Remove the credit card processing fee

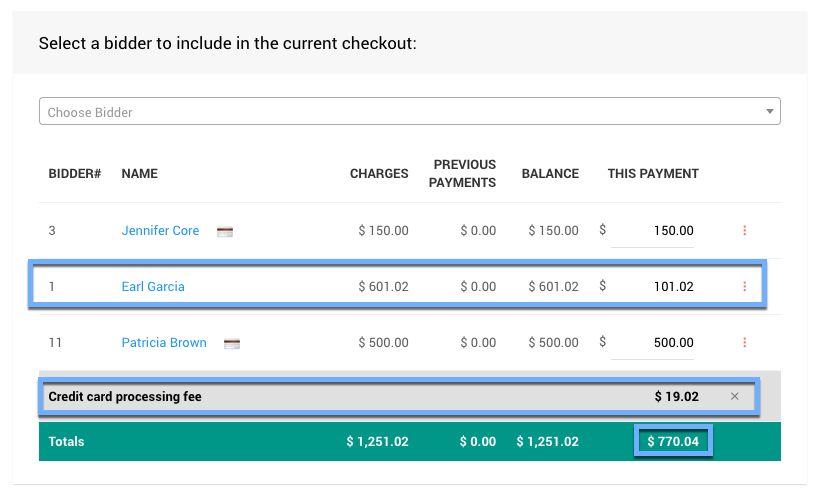(x=735, y=396)
